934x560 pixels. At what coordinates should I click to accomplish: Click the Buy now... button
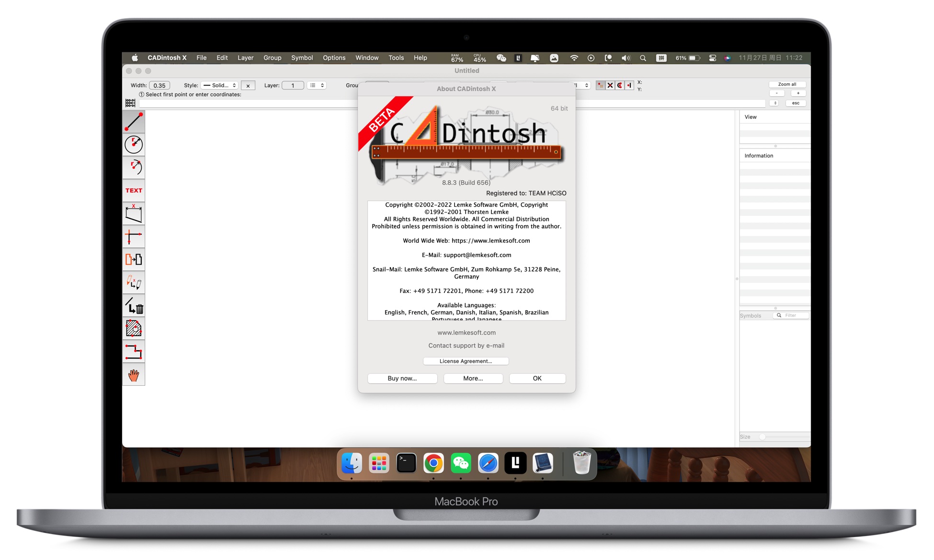(x=402, y=378)
